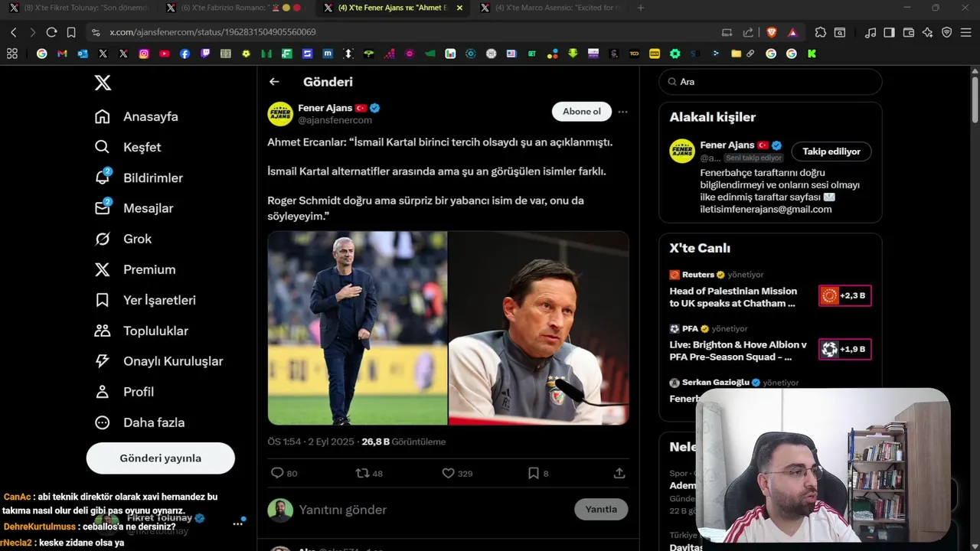Open the Instagram bookmark
The height and width of the screenshot is (551, 980).
click(144, 54)
